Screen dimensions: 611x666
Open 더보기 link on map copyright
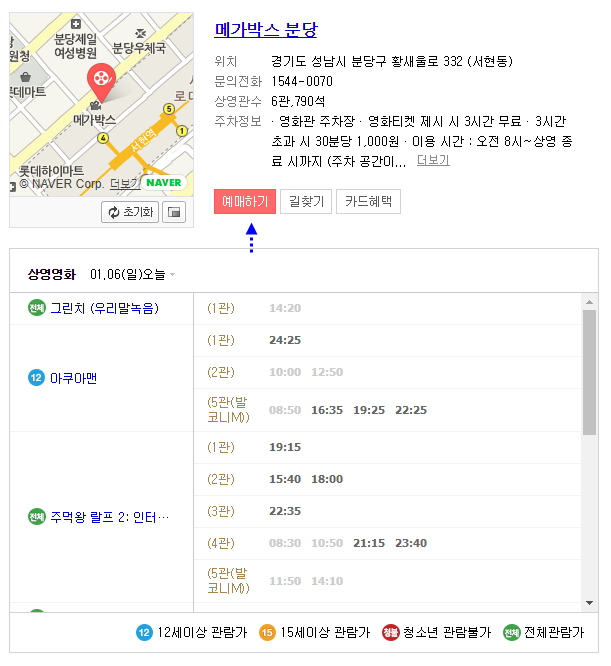[x=124, y=183]
